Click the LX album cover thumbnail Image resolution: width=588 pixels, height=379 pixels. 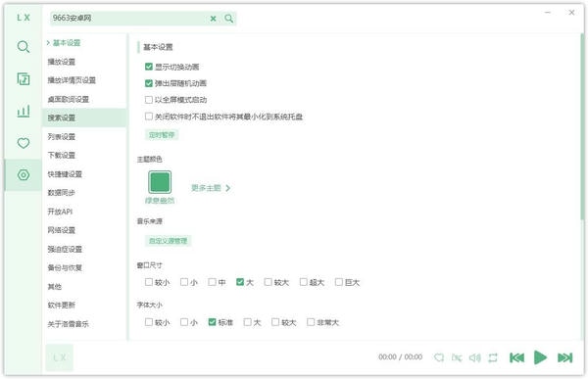(59, 357)
